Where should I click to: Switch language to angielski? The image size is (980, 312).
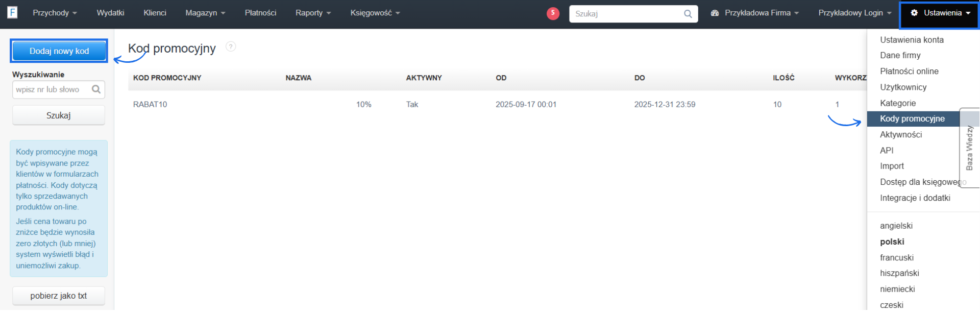tap(896, 226)
